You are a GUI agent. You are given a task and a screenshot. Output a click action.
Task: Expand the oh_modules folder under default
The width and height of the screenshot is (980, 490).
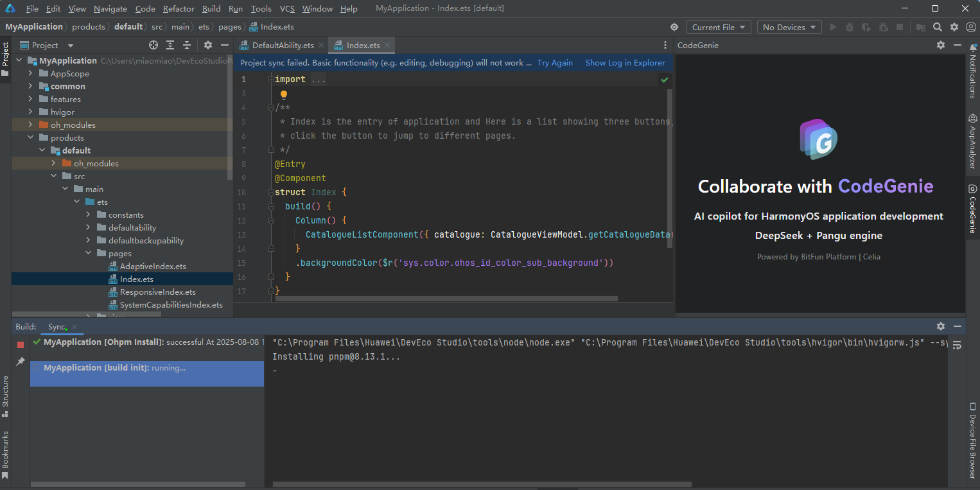pyautogui.click(x=53, y=163)
